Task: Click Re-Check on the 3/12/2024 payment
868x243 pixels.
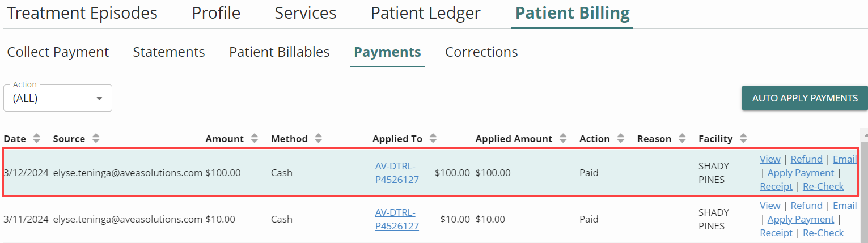Action: coord(823,186)
